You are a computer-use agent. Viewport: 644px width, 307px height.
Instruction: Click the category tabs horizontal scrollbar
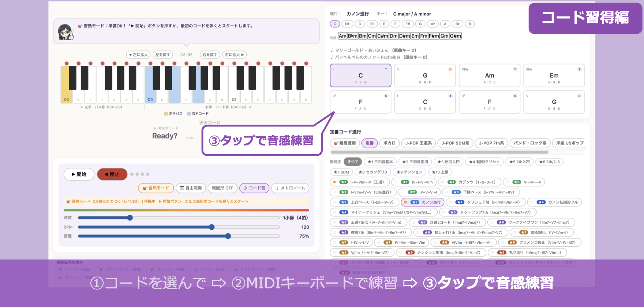(x=439, y=152)
